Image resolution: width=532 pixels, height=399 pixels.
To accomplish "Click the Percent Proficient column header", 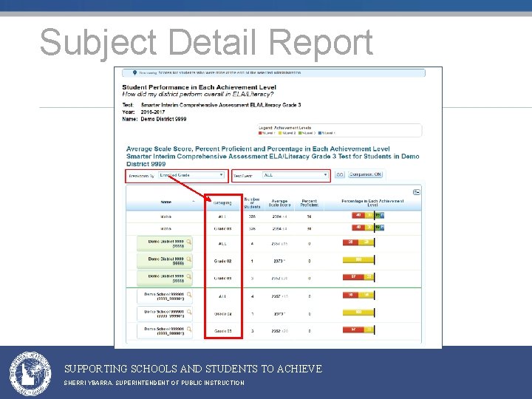I will click(x=309, y=203).
